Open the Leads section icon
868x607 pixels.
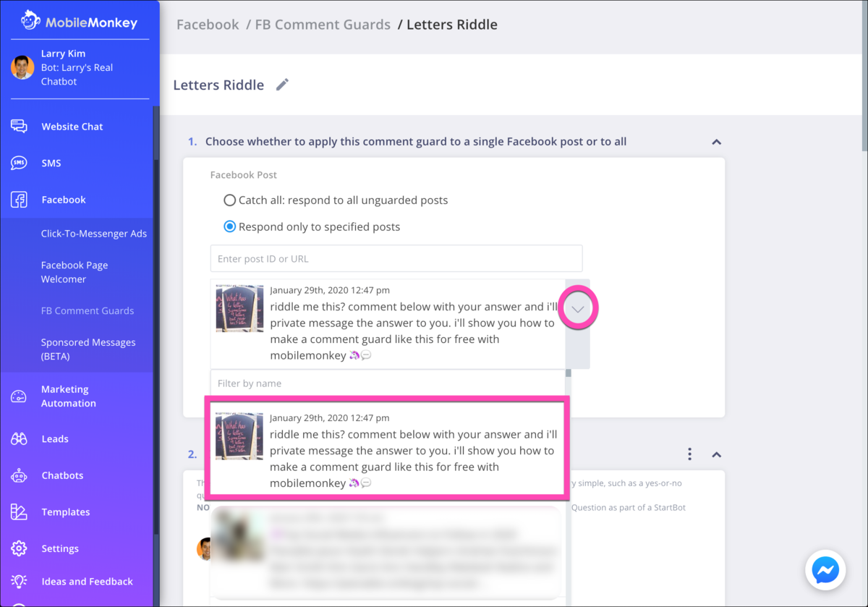tap(18, 438)
